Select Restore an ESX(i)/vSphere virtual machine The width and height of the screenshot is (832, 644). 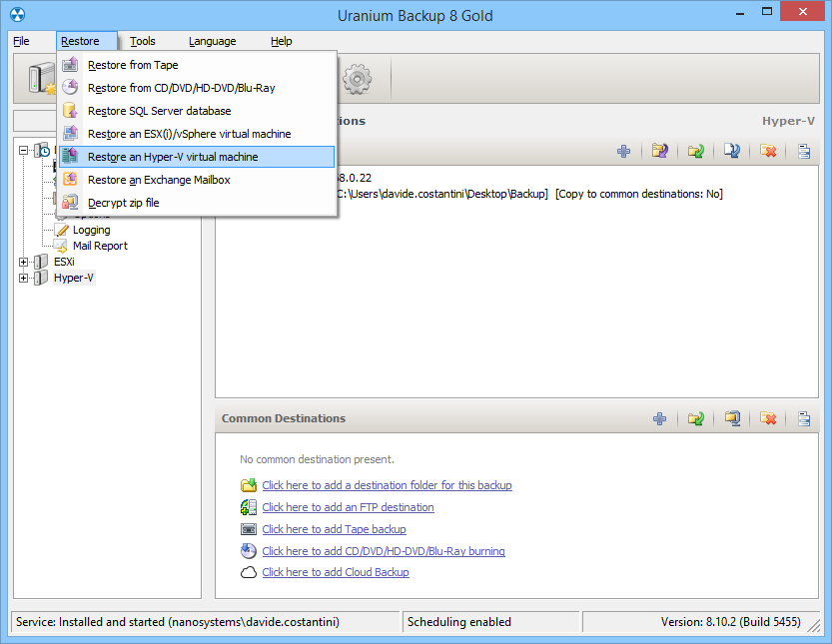(x=197, y=134)
